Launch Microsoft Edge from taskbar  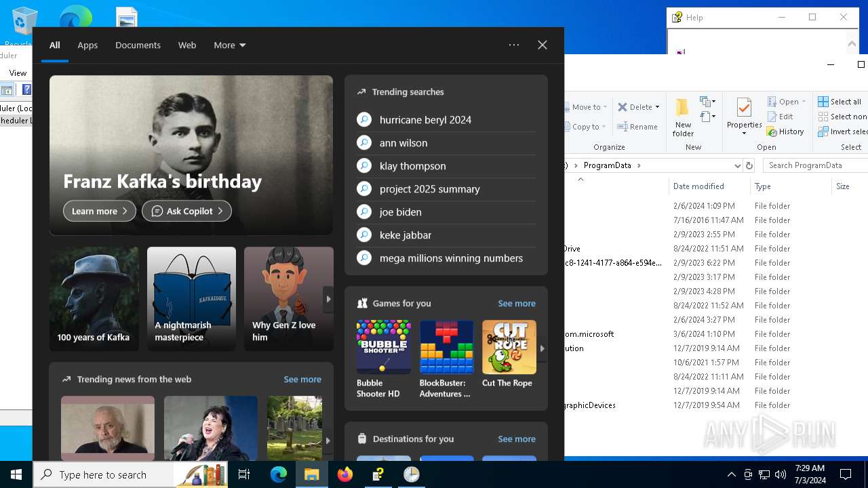pyautogui.click(x=279, y=474)
